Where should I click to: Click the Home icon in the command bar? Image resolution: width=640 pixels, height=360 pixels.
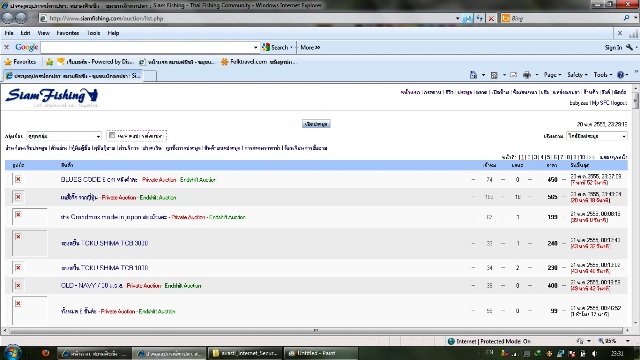point(473,75)
